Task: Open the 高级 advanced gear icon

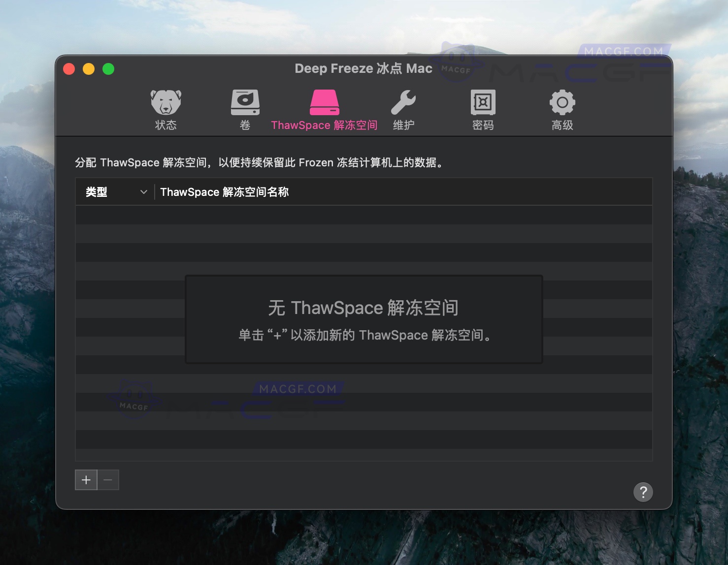Action: coord(562,102)
